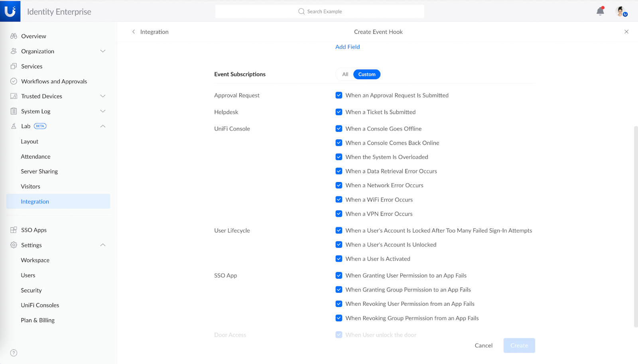Click the Search Example input field

pyautogui.click(x=319, y=11)
